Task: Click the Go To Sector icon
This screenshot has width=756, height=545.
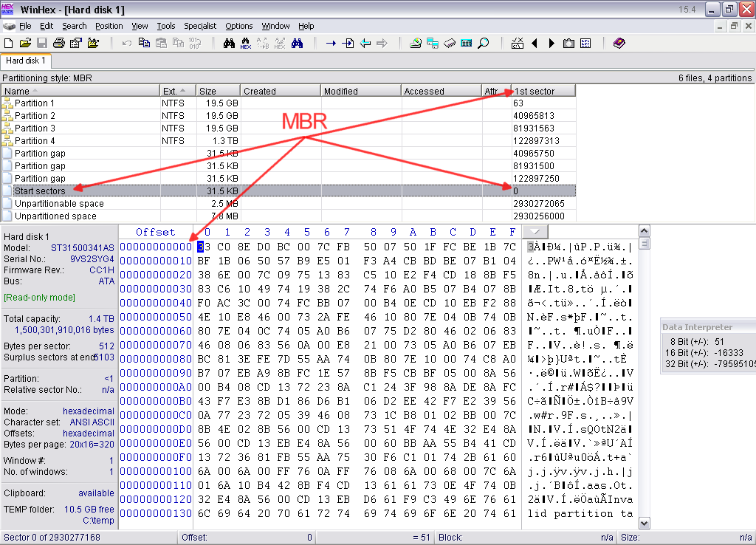Action: 348,44
